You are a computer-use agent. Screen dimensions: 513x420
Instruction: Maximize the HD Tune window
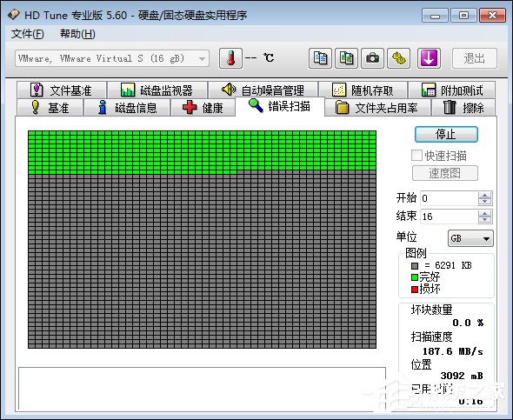[463, 16]
